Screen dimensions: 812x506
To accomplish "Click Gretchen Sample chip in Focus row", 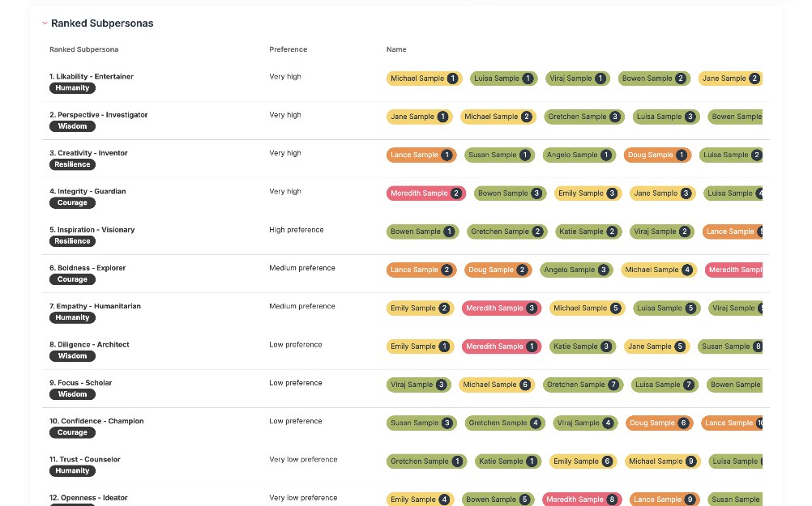I will tap(583, 385).
